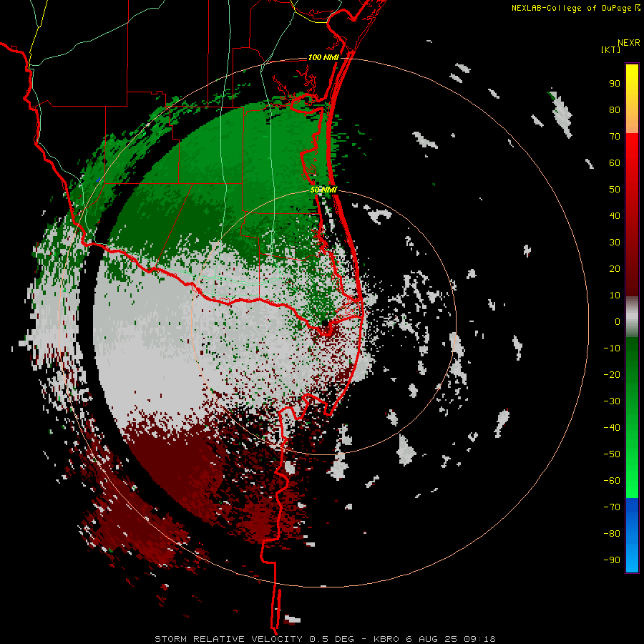This screenshot has height=644, width=644.
Task: Click the -40 value on the velocity scale
Action: [x=612, y=428]
